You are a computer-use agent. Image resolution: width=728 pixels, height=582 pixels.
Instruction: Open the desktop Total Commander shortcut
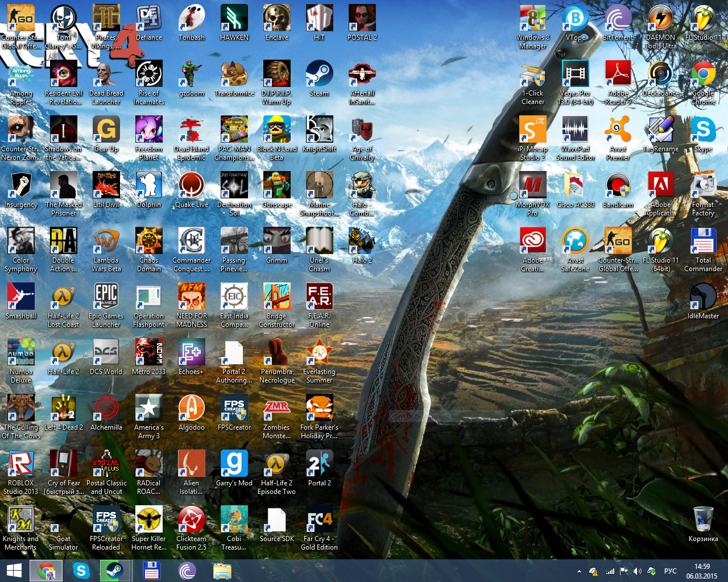click(704, 250)
